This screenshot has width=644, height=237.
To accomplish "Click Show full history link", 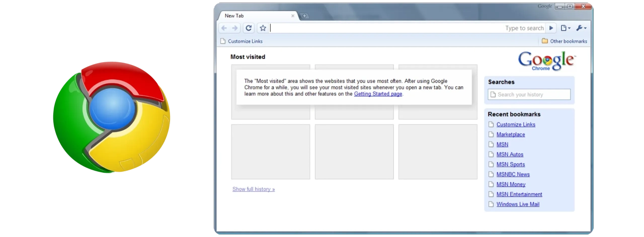I will pyautogui.click(x=254, y=189).
